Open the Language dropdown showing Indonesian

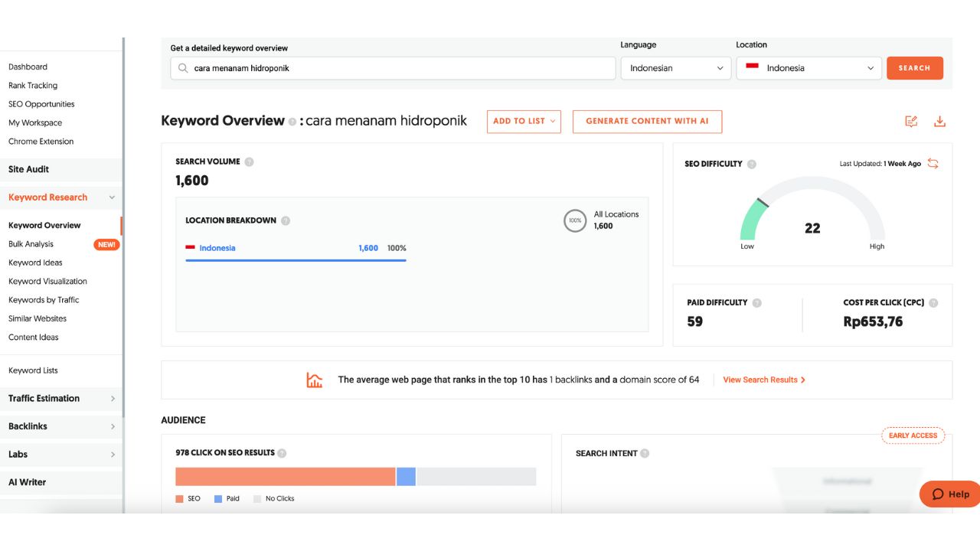(x=676, y=68)
